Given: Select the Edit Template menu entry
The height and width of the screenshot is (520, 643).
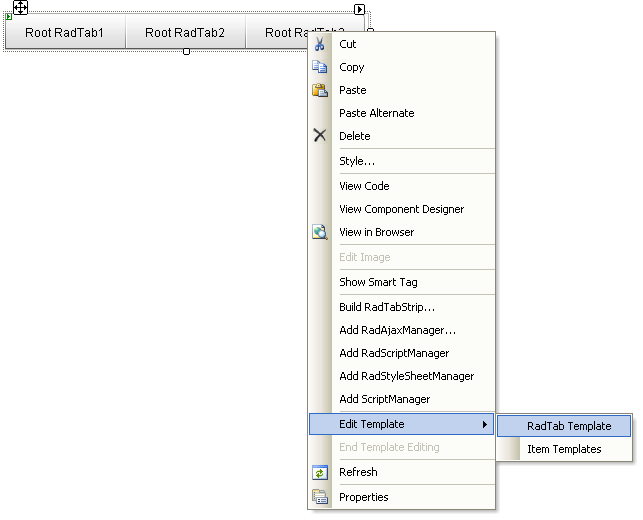Looking at the screenshot, I should coord(401,424).
